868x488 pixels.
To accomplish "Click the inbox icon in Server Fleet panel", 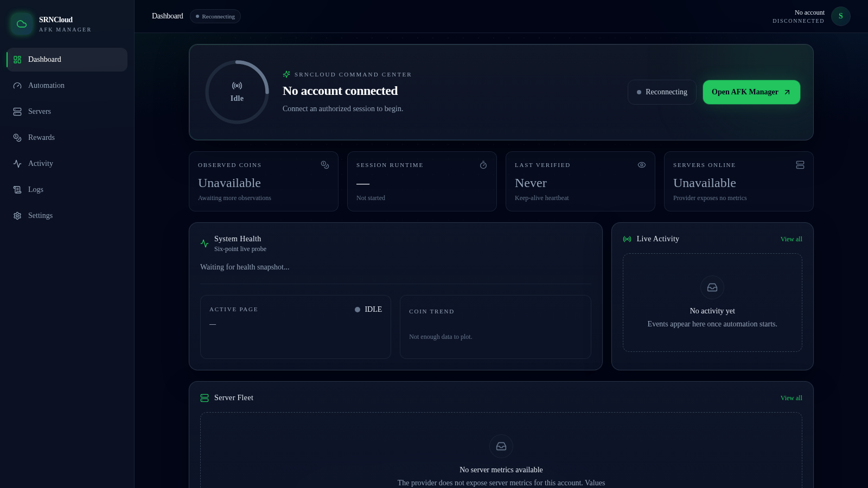I will 501,446.
